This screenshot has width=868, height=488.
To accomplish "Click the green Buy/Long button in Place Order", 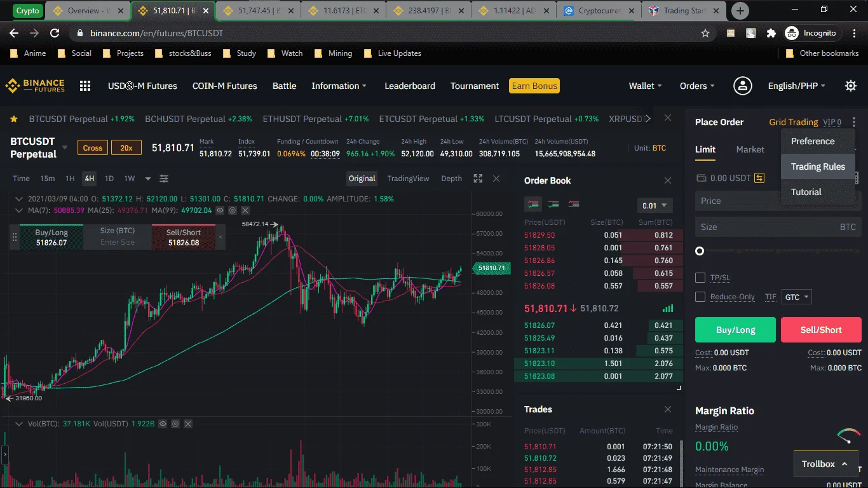I will (735, 330).
